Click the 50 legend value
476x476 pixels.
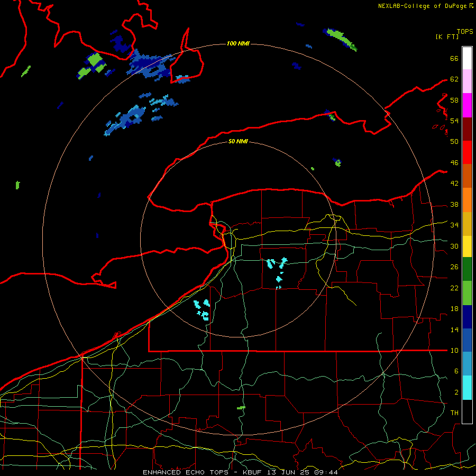454,142
